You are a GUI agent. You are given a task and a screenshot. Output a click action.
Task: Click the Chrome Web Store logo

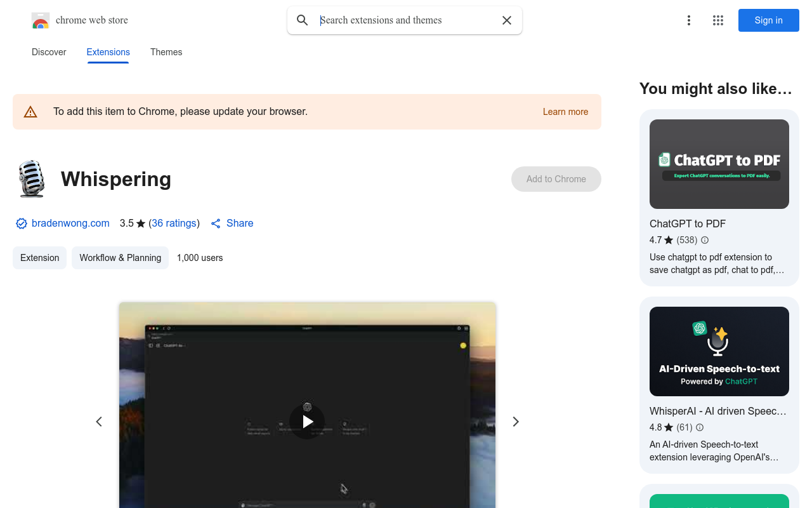41,20
